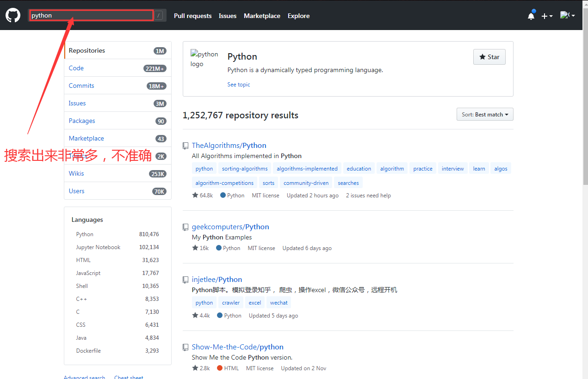Filter by HTML language

(x=118, y=260)
